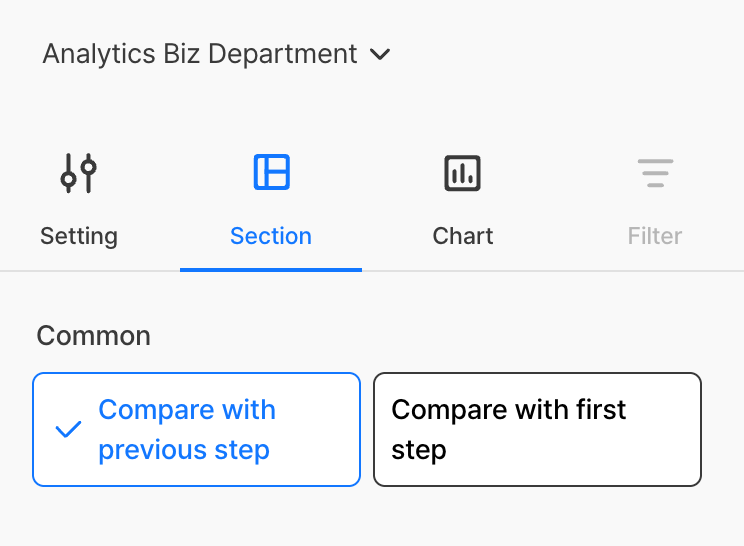Click the blue underline beneath Section tab
This screenshot has height=546, width=744.
coord(271,269)
